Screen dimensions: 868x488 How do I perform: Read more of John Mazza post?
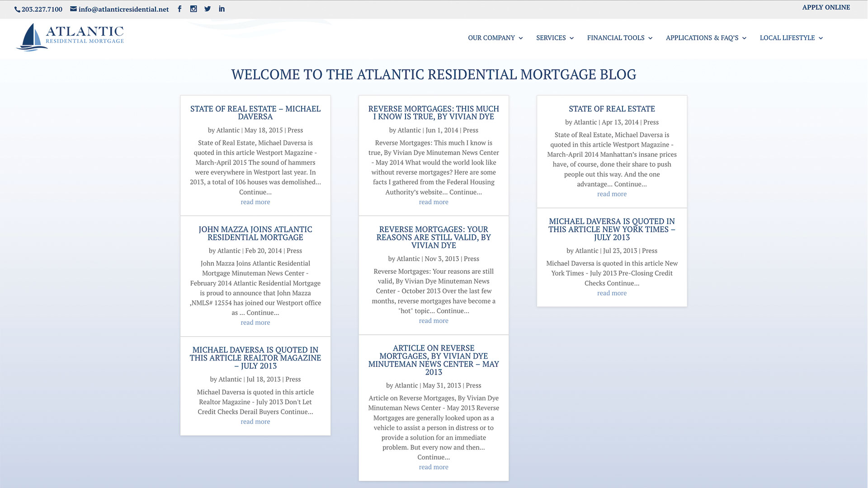(255, 323)
